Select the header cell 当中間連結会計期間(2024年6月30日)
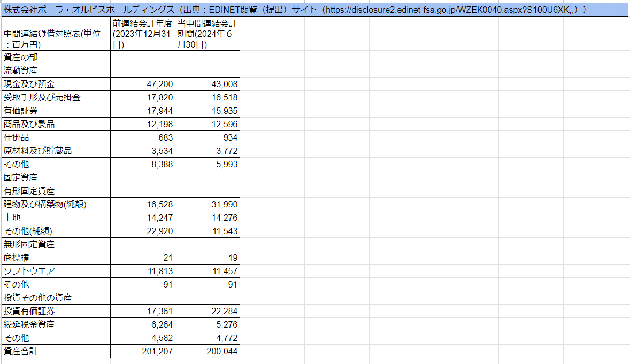630x364 pixels. point(208,34)
